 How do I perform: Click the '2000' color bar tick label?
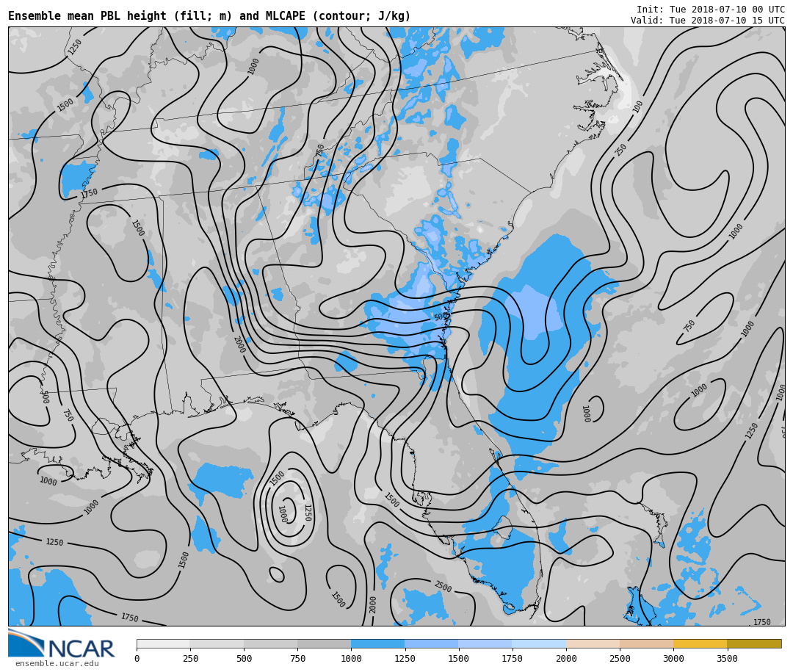(566, 658)
